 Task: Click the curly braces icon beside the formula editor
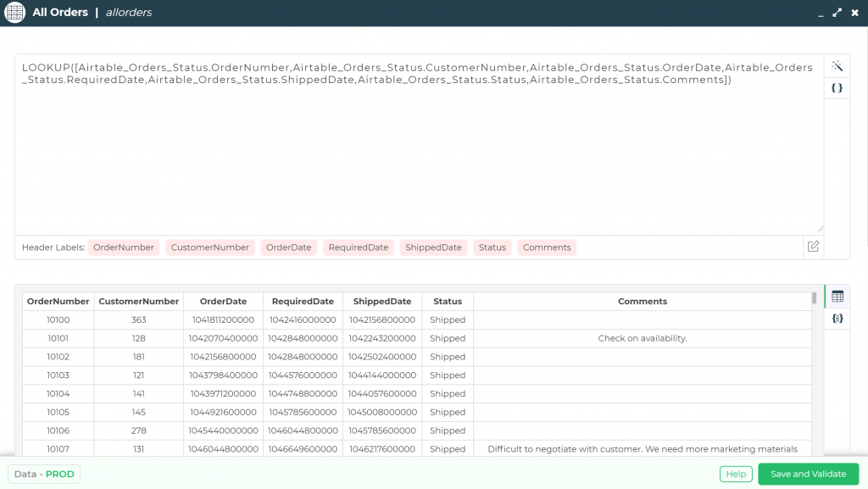click(837, 87)
